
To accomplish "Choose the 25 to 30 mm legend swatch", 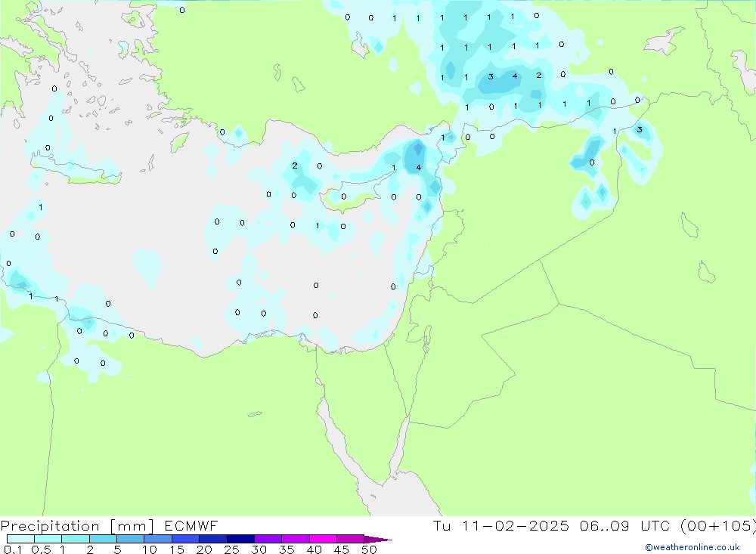I will click(240, 539).
